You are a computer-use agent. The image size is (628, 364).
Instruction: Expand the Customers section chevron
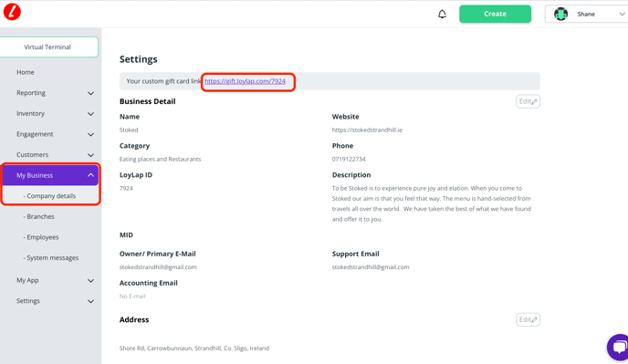pos(91,155)
